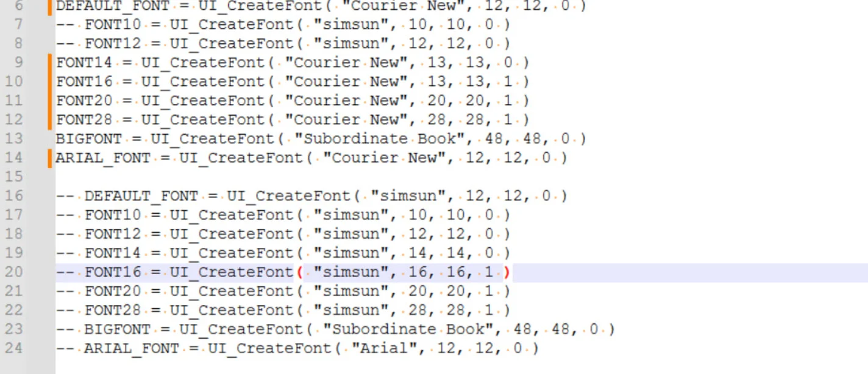Click the red opening parenthesis on line 20
The width and height of the screenshot is (868, 374).
pos(300,272)
